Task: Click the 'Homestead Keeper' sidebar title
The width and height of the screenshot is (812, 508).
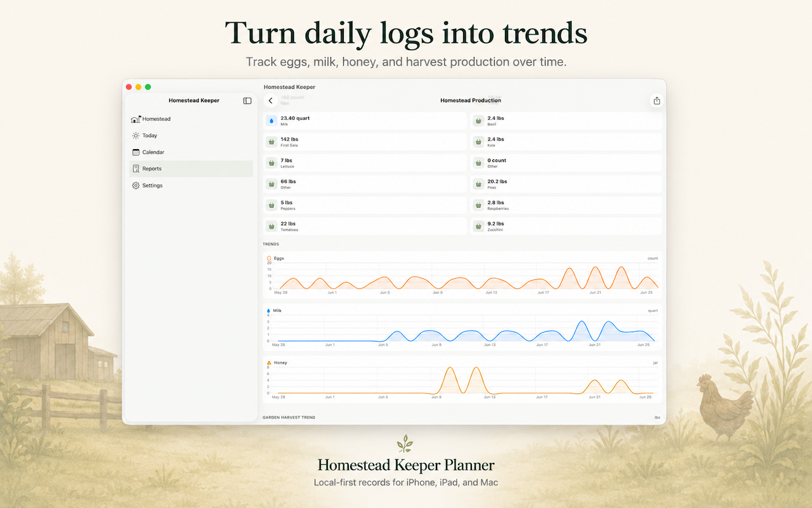Action: tap(194, 100)
